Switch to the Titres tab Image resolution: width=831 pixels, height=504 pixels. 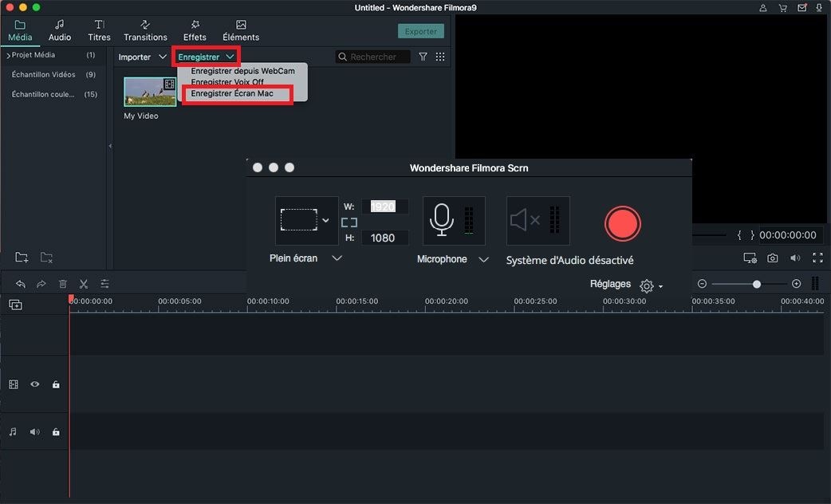click(99, 31)
